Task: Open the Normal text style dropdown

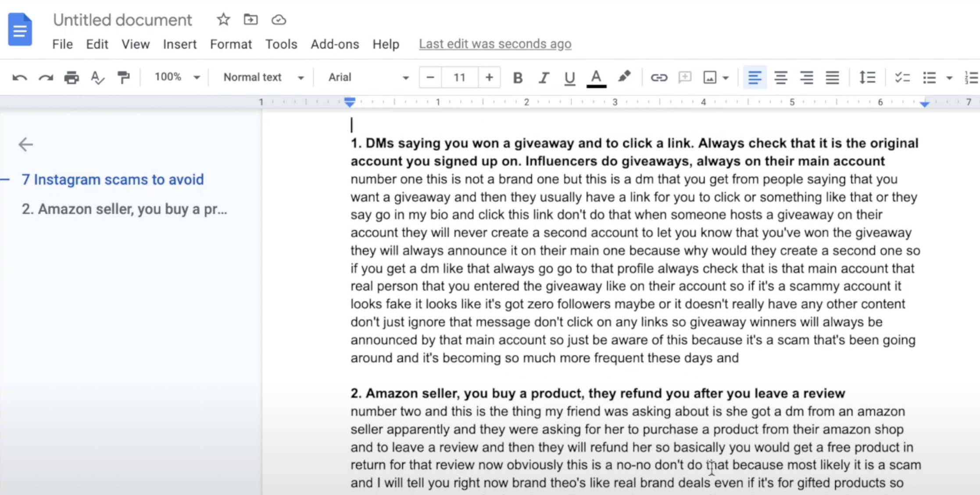Action: [x=263, y=77]
